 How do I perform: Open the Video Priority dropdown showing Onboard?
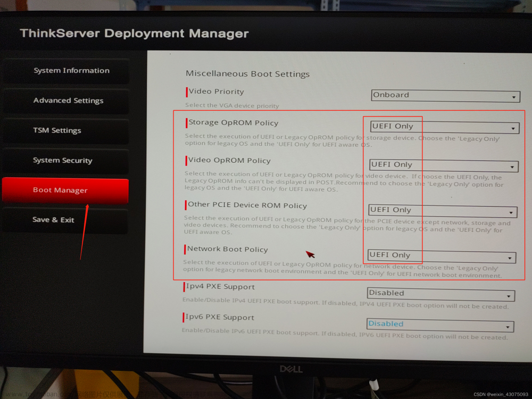pos(445,96)
